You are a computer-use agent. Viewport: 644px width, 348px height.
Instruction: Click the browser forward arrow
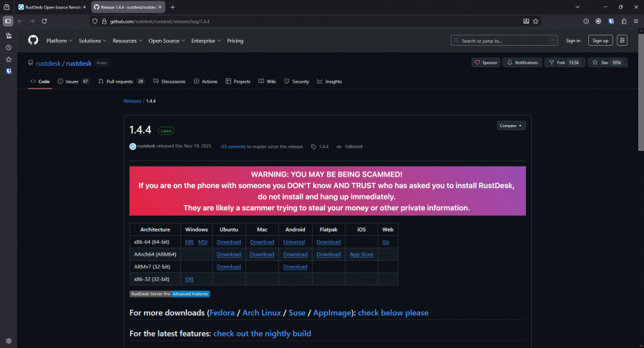click(32, 21)
